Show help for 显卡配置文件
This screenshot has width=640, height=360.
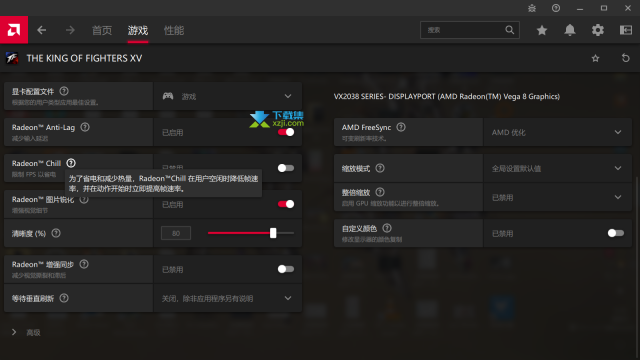[64, 91]
